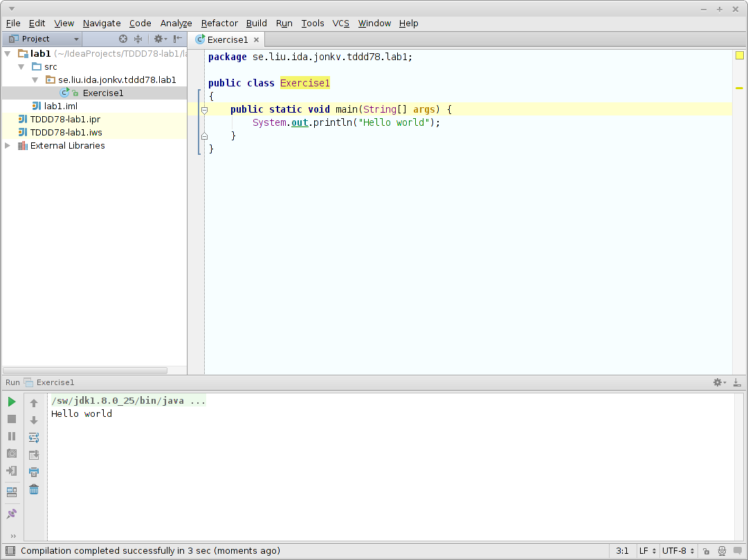
Task: Click the camera icon to dump threads
Action: (12, 454)
